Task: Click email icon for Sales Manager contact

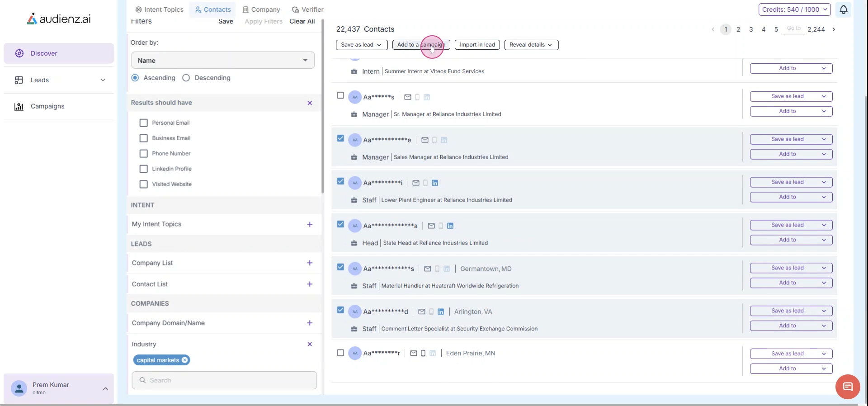Action: coord(425,140)
